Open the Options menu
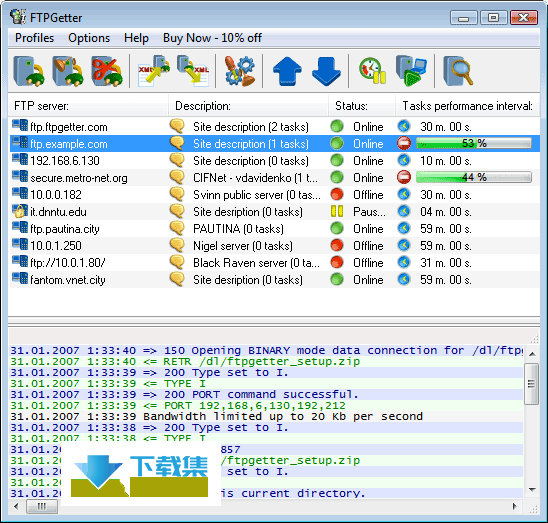548x523 pixels. [x=89, y=38]
